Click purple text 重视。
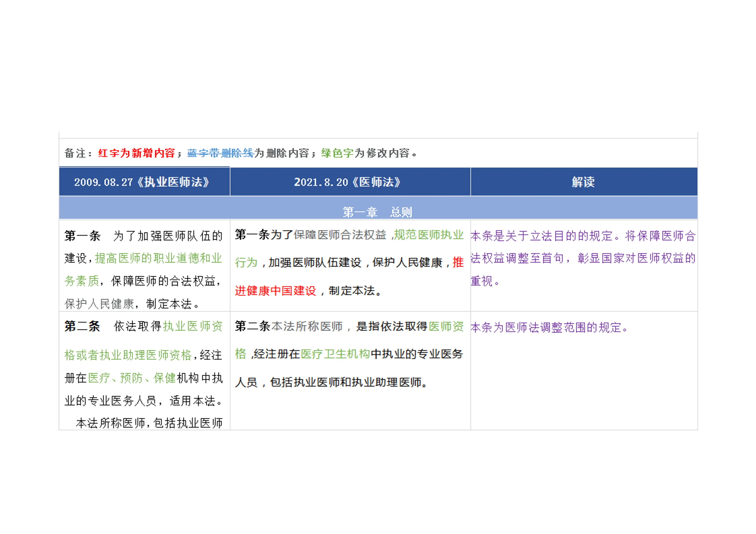This screenshot has width=756, height=534. (x=485, y=281)
